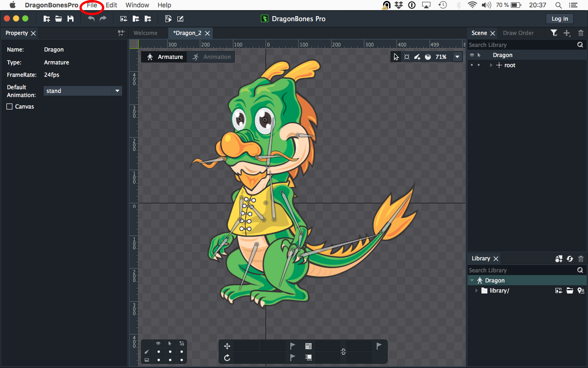Select the arrow selection tool in canvas toolbar
This screenshot has height=368, width=588.
click(x=396, y=57)
